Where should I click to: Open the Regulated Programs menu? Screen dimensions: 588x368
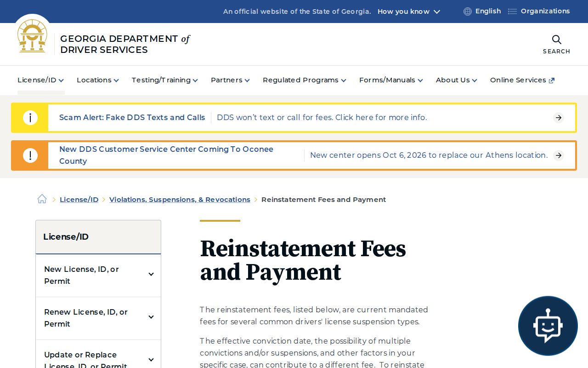(305, 80)
